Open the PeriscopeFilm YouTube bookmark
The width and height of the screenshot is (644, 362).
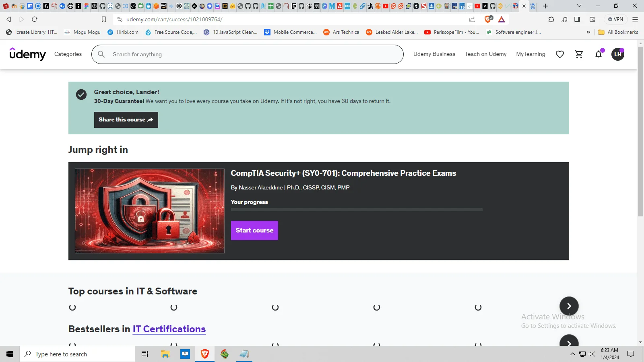pos(452,32)
